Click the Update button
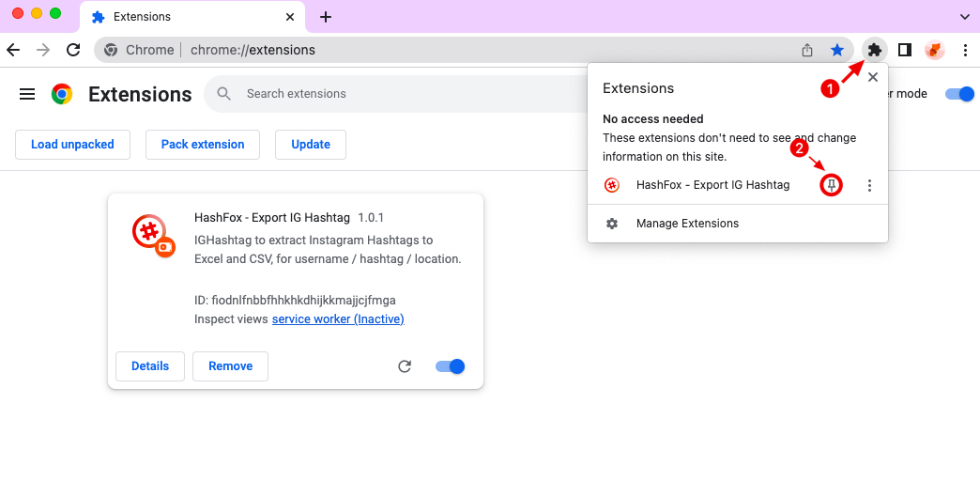Screen dimensions: 980x497 [x=311, y=145]
